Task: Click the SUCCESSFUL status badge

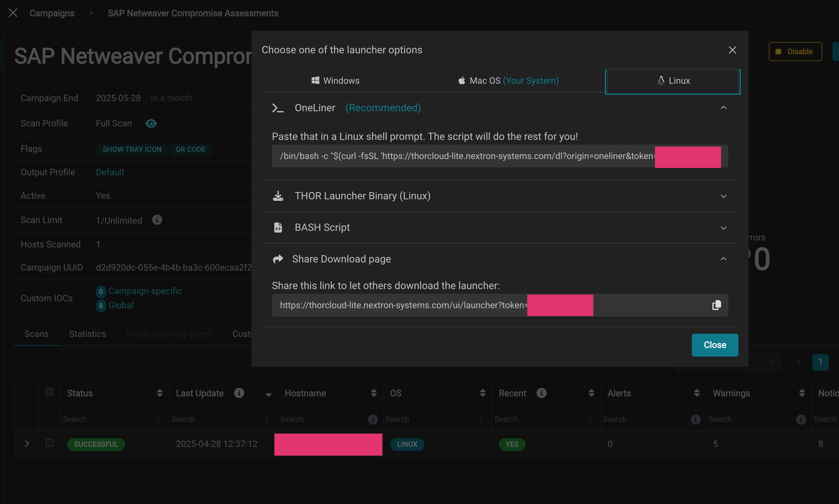Action: (96, 445)
